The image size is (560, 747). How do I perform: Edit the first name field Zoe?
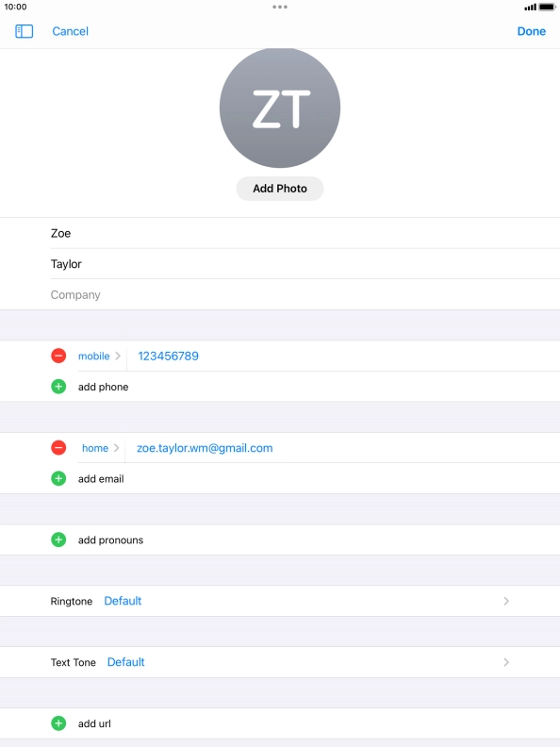click(x=305, y=234)
